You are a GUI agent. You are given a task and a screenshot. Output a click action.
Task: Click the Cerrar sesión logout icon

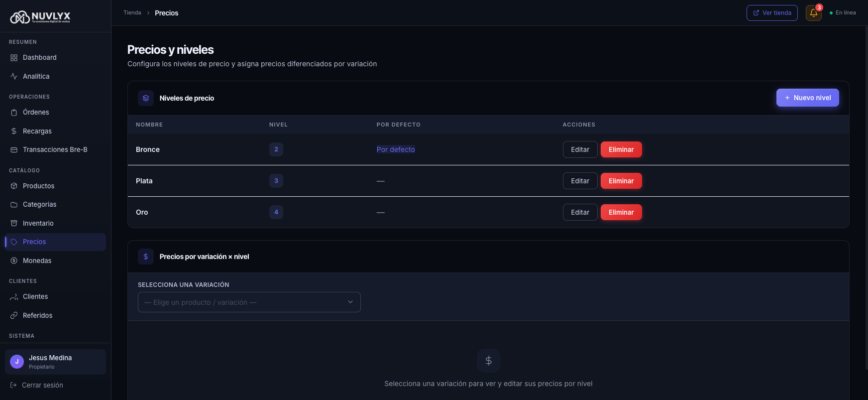tap(13, 385)
